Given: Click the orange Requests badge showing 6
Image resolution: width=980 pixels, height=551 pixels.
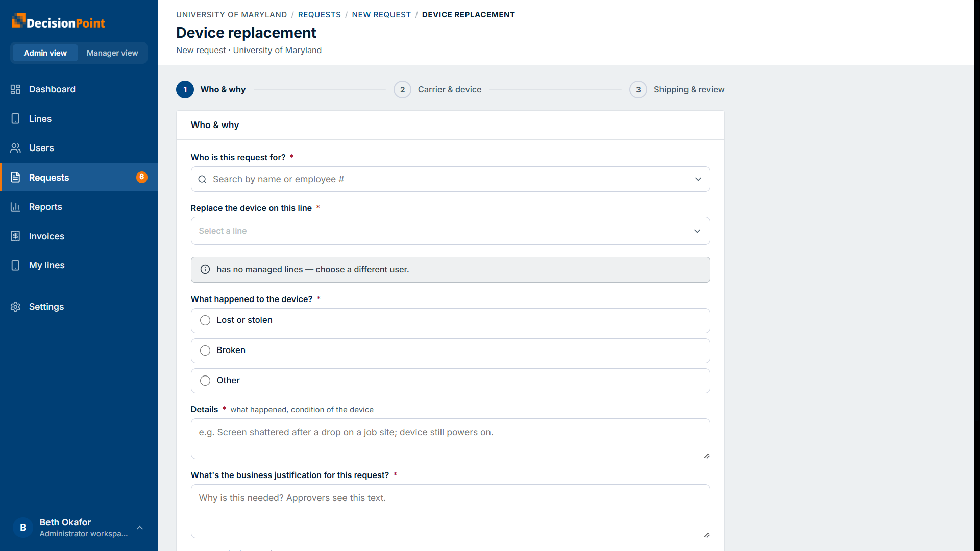Looking at the screenshot, I should 142,177.
